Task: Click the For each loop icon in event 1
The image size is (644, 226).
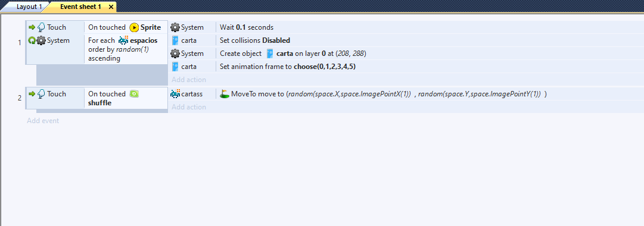Action: point(32,40)
